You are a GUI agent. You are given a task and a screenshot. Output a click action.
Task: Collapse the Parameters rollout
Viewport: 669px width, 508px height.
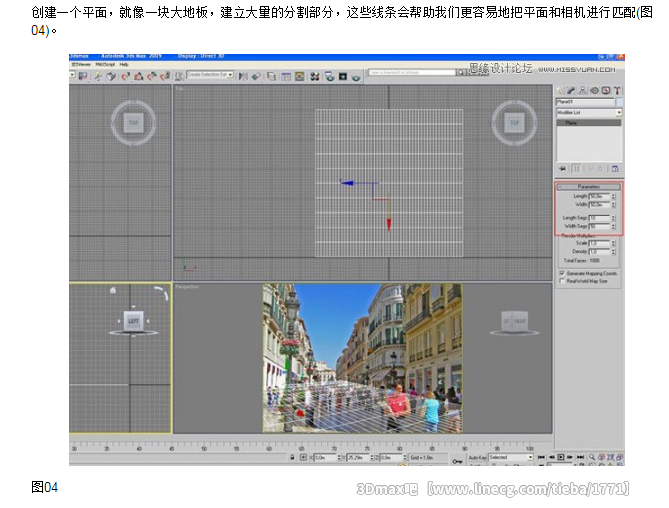[x=589, y=187]
